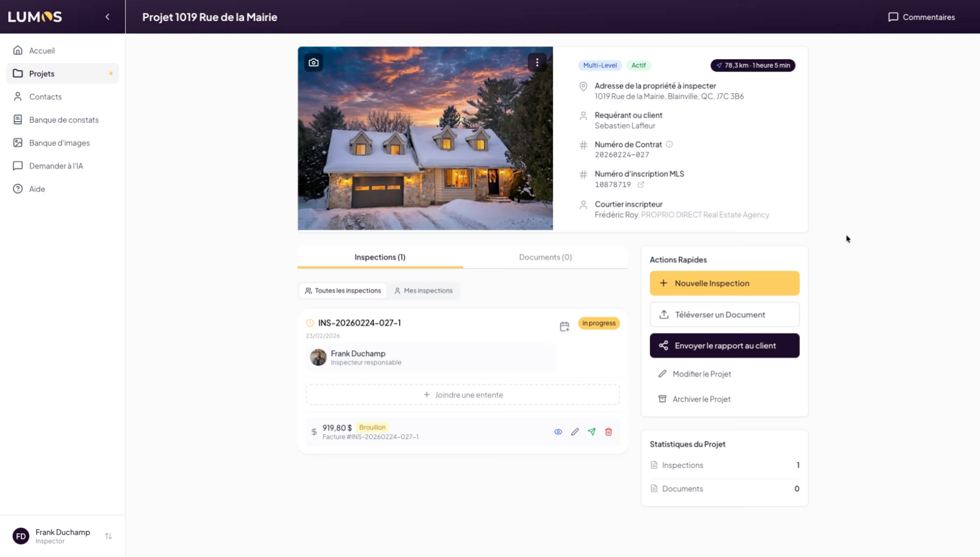This screenshot has height=557, width=980.
Task: Send the invoice with the paper plane icon
Action: tap(592, 432)
